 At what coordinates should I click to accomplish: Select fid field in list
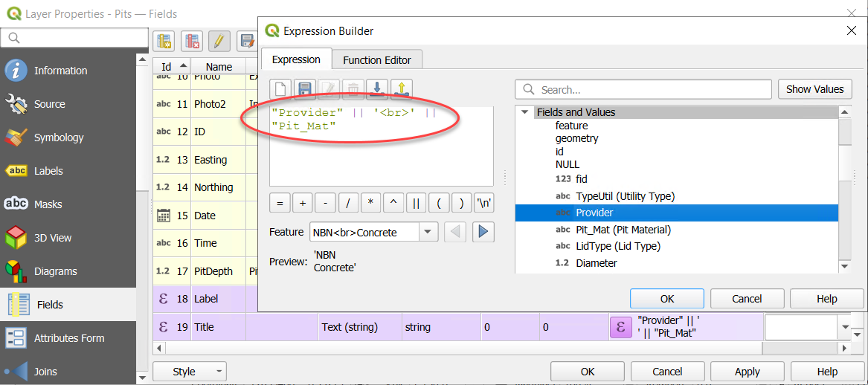[581, 178]
